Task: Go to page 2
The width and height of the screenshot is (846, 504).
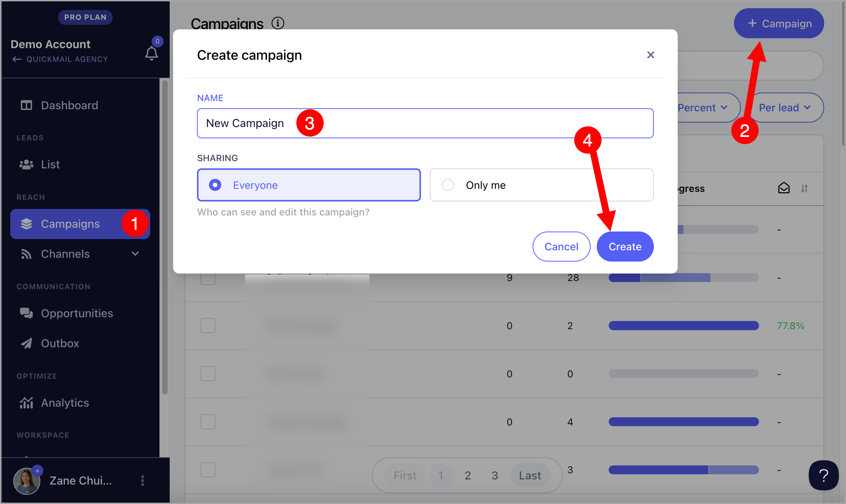Action: tap(468, 475)
